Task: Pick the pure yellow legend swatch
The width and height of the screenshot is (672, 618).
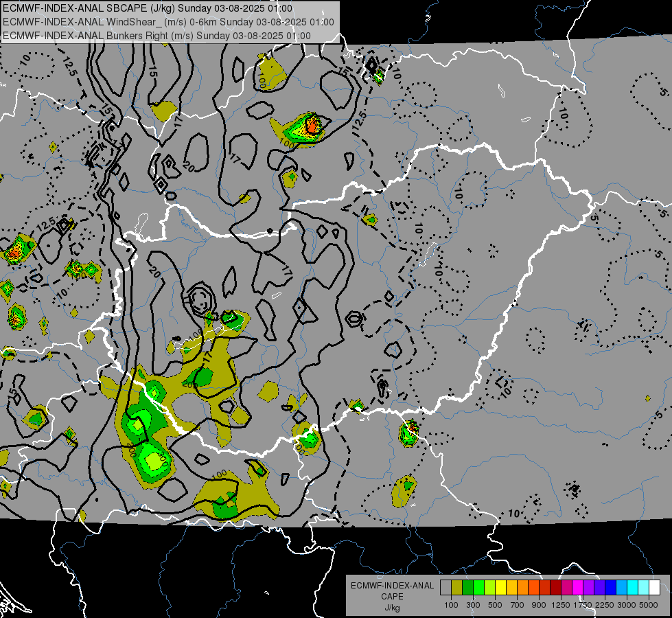Action: (x=500, y=588)
